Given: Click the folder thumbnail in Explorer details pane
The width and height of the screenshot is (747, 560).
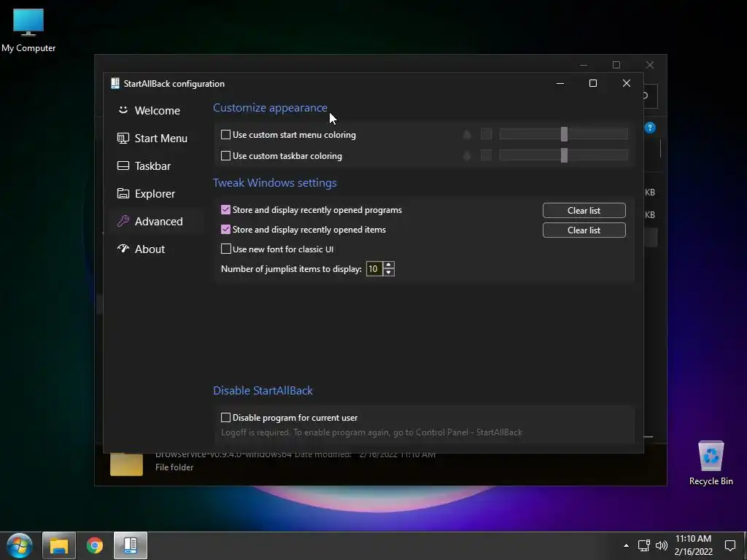Looking at the screenshot, I should (126, 464).
